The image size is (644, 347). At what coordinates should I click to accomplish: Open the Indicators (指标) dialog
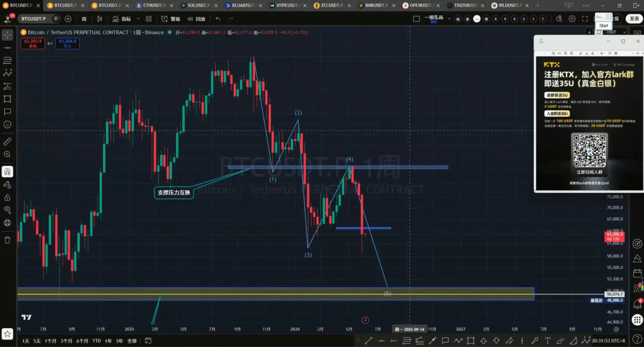122,19
